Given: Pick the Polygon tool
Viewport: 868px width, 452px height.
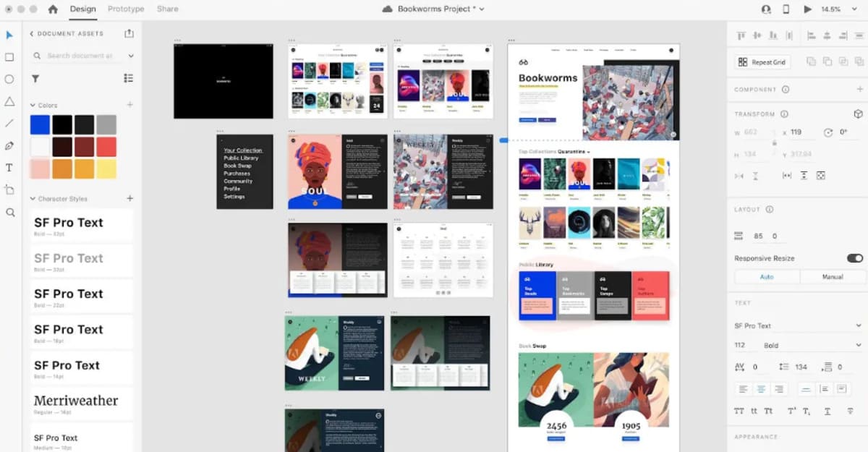Looking at the screenshot, I should click(x=9, y=101).
